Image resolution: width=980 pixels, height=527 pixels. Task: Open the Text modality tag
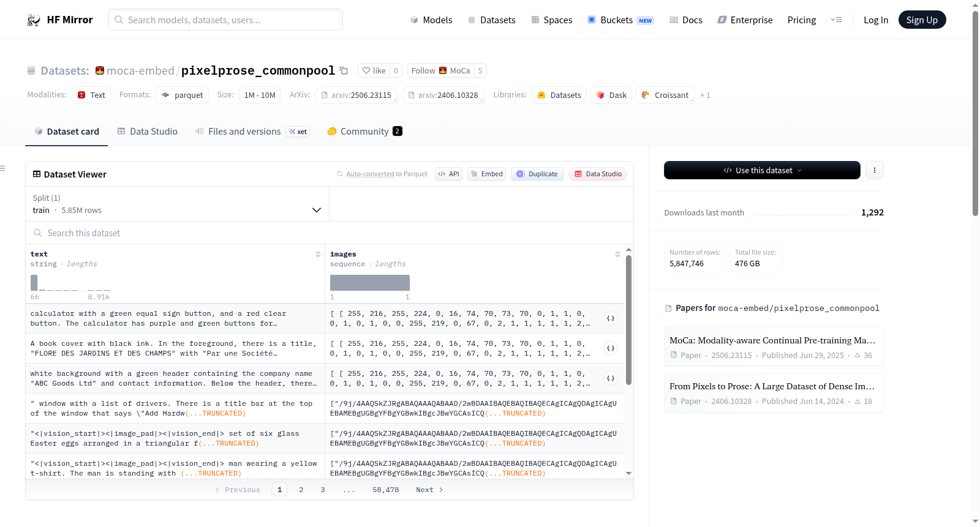(91, 95)
